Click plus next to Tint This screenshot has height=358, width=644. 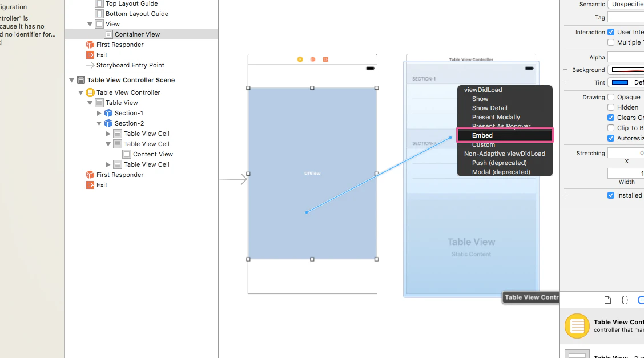(565, 82)
